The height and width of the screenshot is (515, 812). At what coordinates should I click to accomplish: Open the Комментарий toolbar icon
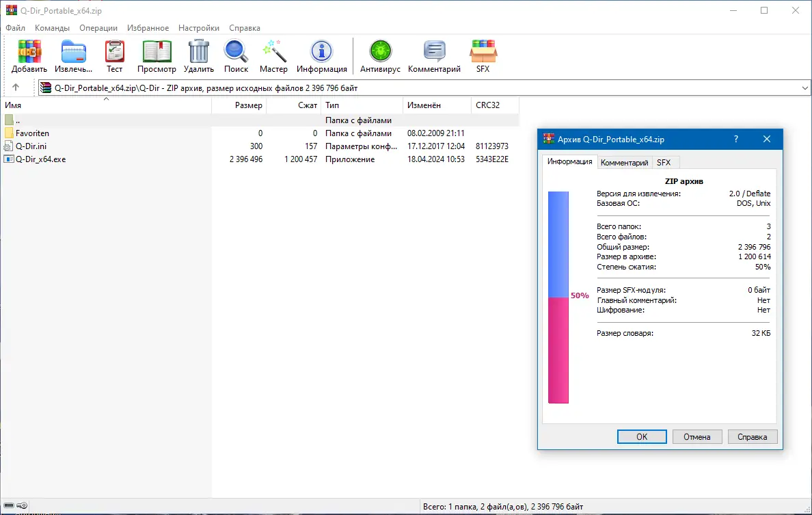click(x=434, y=51)
